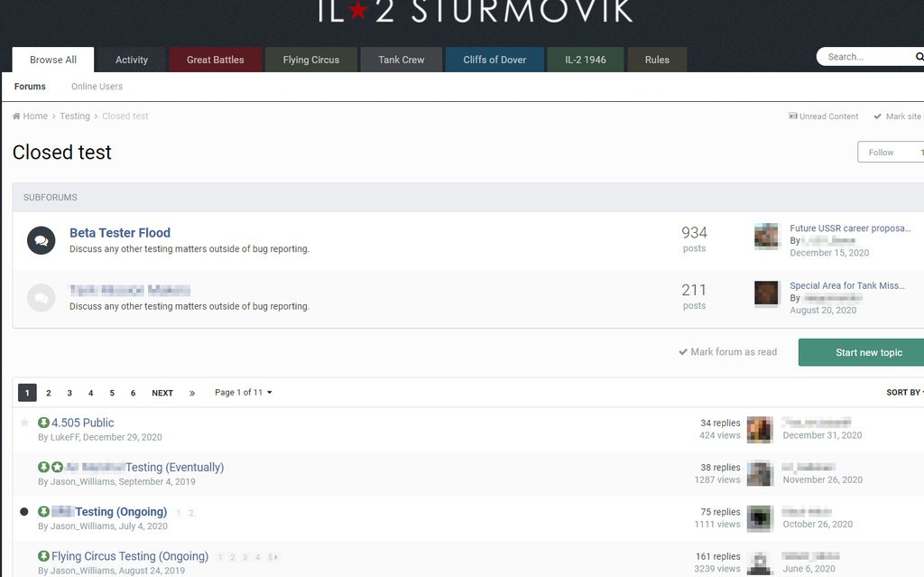924x577 pixels.
Task: Click the green pin on Flying Circus Testing
Action: click(43, 556)
